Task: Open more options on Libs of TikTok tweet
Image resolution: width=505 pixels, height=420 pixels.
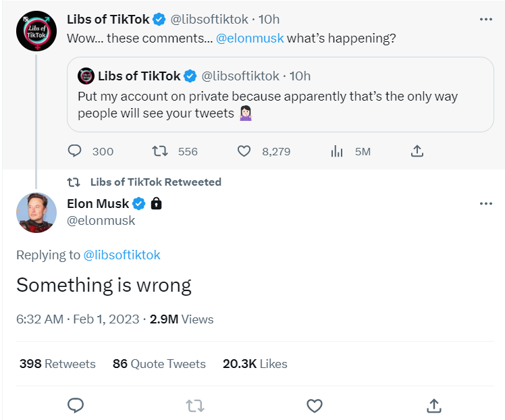Action: [x=485, y=20]
